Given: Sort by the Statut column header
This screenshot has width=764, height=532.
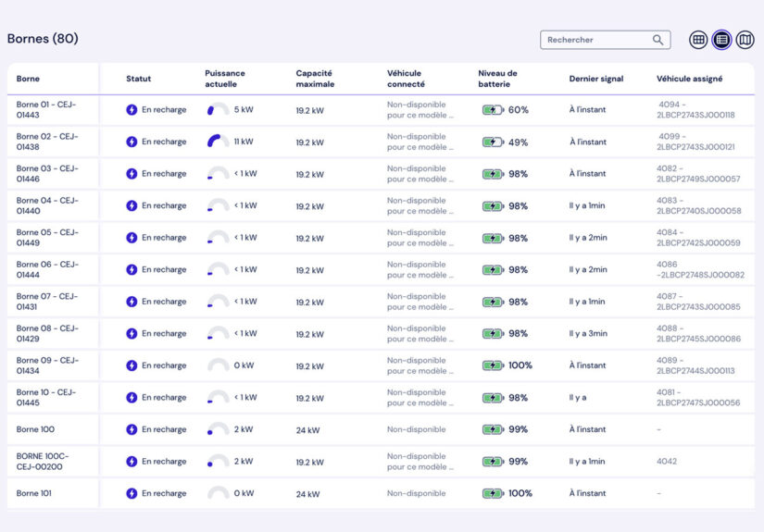Looking at the screenshot, I should point(138,79).
